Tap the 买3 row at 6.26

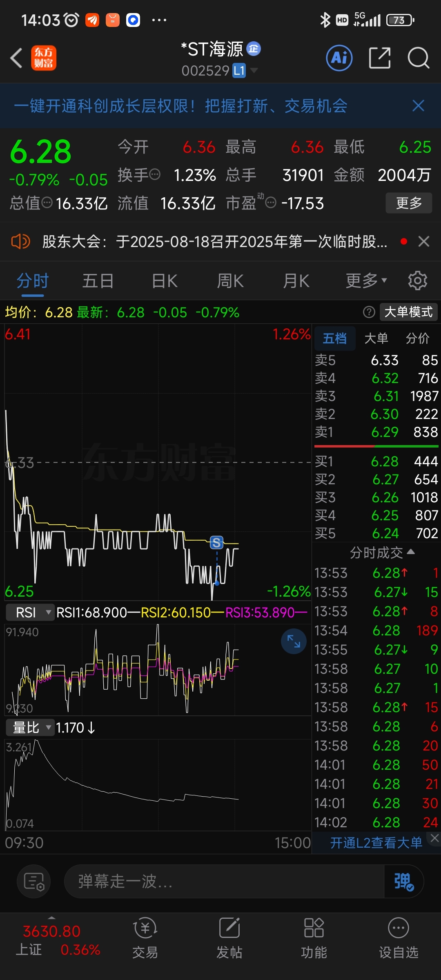click(x=376, y=497)
